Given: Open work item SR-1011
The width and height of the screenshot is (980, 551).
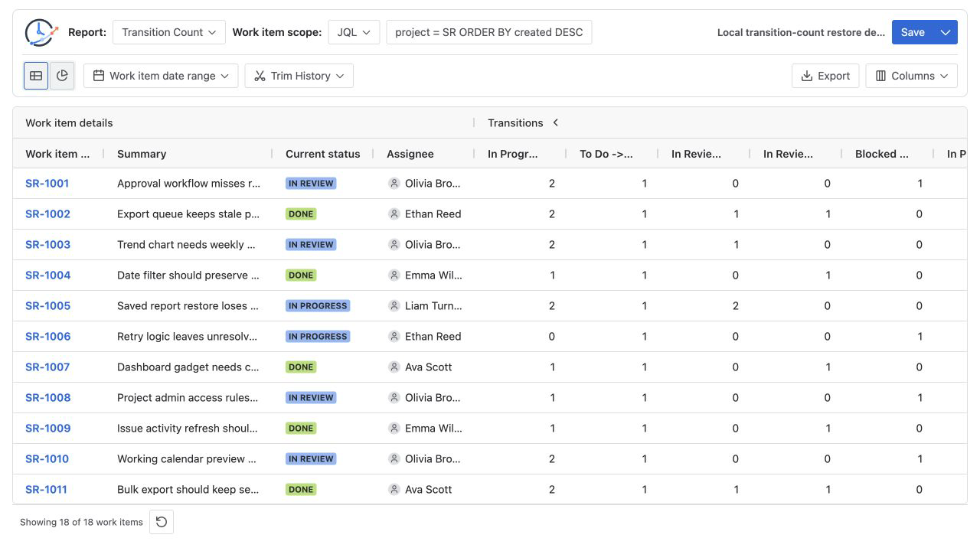Looking at the screenshot, I should point(46,489).
